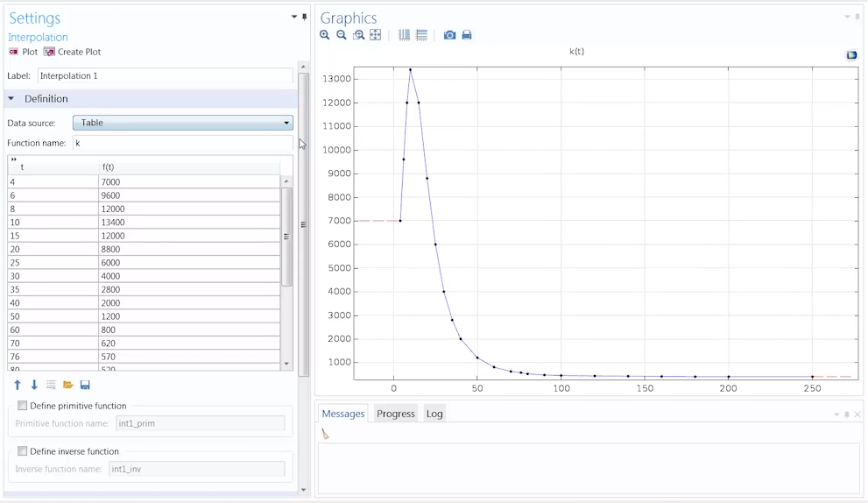Click the table's vertical scrollbar thumb

tap(286, 237)
